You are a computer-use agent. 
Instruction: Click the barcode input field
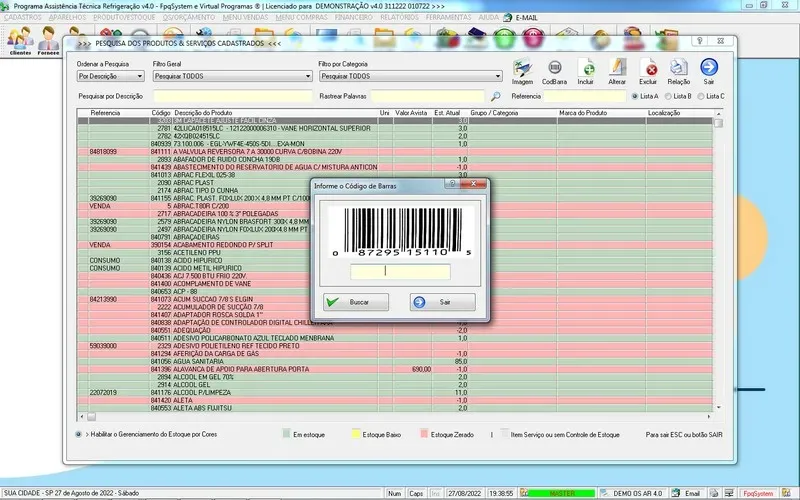[x=400, y=271]
